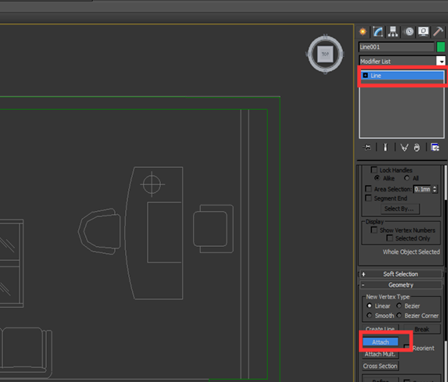
Task: Click the Attach Mult. button
Action: point(380,354)
